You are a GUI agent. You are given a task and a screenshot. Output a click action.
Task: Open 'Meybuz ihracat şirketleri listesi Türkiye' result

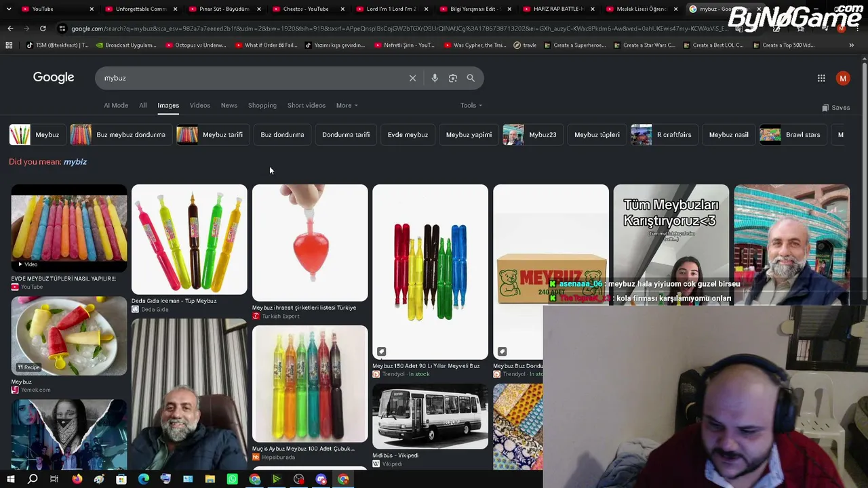coord(304,308)
